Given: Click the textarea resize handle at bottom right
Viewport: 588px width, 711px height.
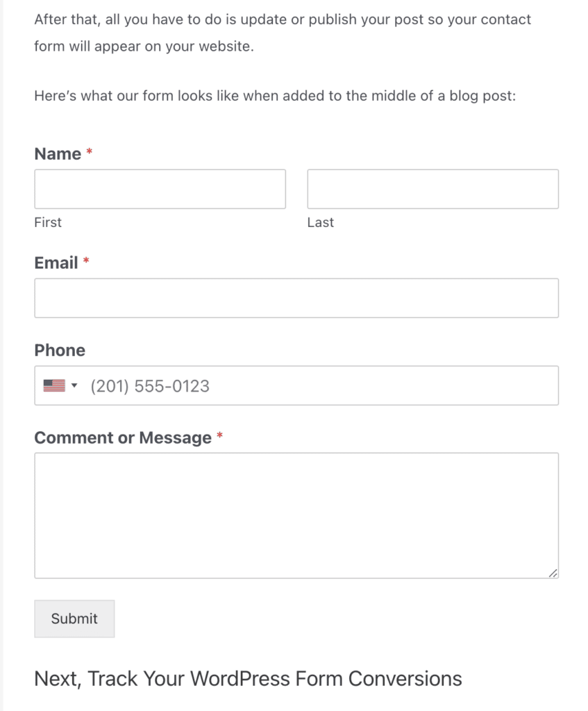Looking at the screenshot, I should (553, 574).
